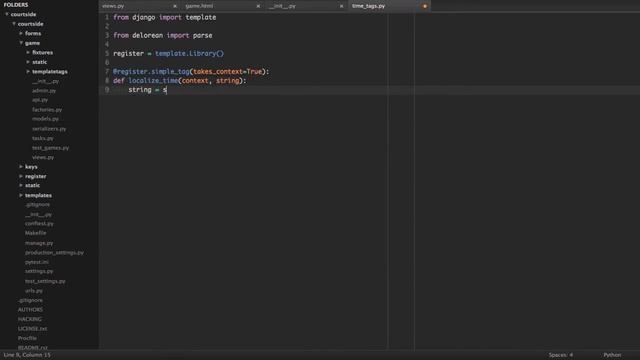Screen dimensions: 640x360
Task: Click unsaved dot on time_tags.py tab
Action: pos(424,6)
